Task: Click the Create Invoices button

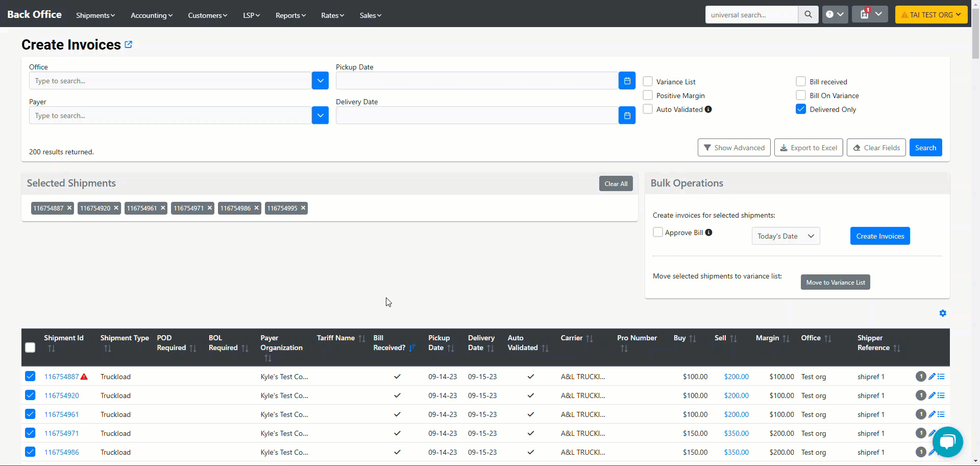Action: tap(880, 236)
